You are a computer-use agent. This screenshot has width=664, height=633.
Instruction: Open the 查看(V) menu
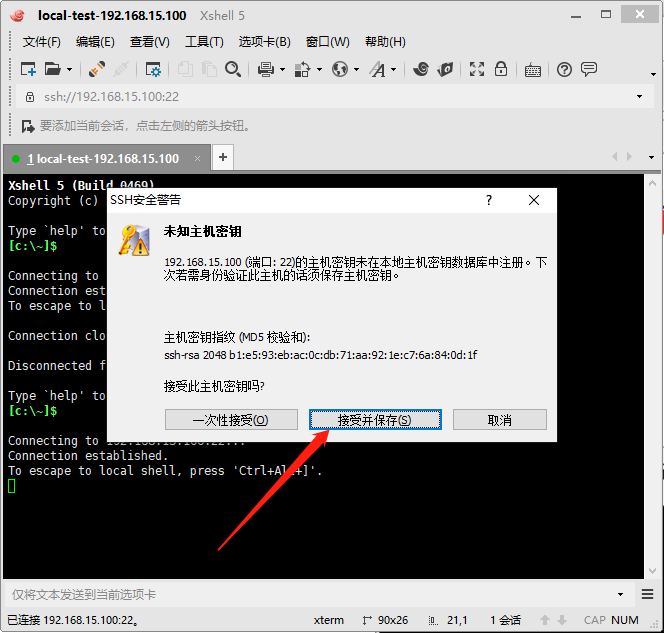coord(149,42)
